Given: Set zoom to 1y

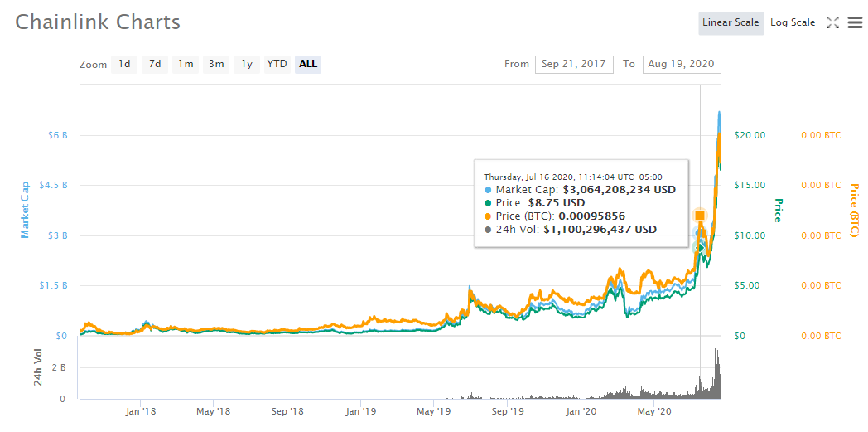Looking at the screenshot, I should point(247,64).
